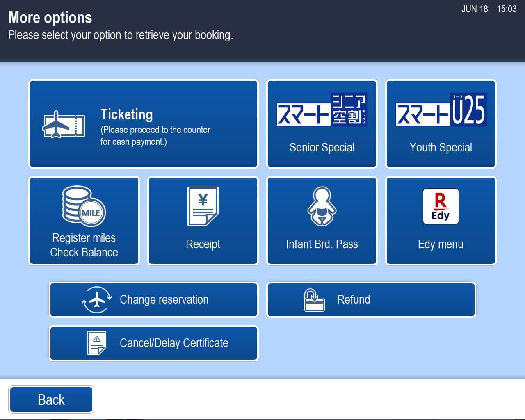Open the Rakuten Edy logo
This screenshot has height=420, width=525.
pyautogui.click(x=441, y=206)
